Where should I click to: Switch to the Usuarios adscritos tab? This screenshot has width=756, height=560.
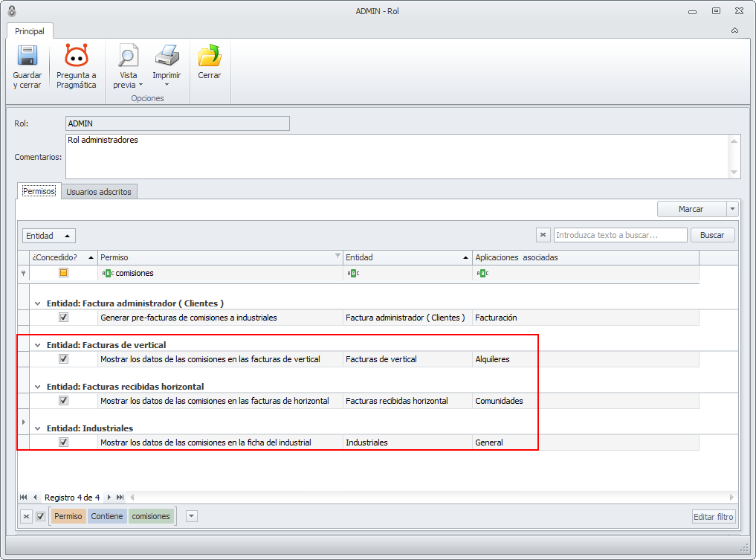tap(99, 191)
